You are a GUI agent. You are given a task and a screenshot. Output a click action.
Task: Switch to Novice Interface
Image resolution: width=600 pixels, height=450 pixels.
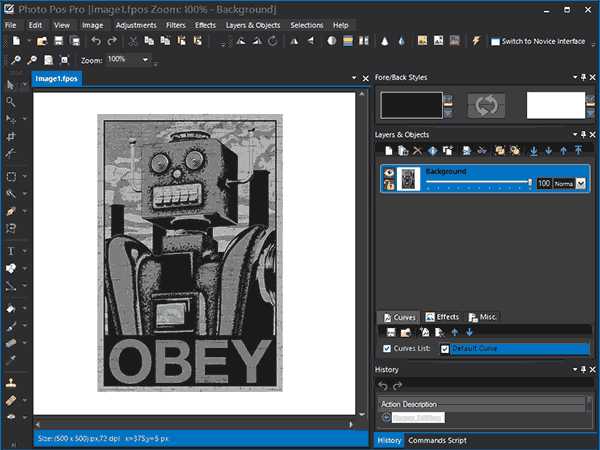pyautogui.click(x=538, y=41)
